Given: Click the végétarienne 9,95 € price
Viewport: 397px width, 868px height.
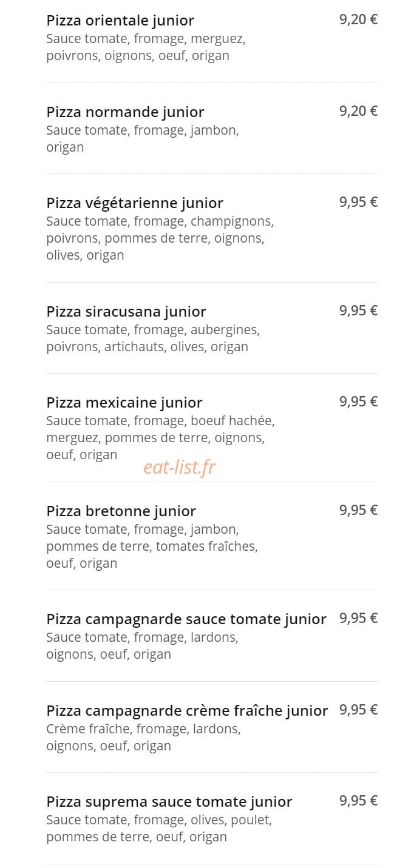Looking at the screenshot, I should tap(358, 202).
